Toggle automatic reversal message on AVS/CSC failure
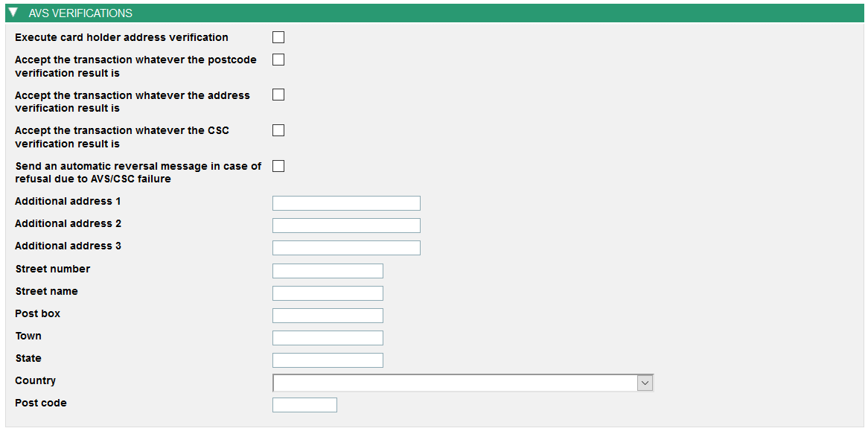 point(278,165)
